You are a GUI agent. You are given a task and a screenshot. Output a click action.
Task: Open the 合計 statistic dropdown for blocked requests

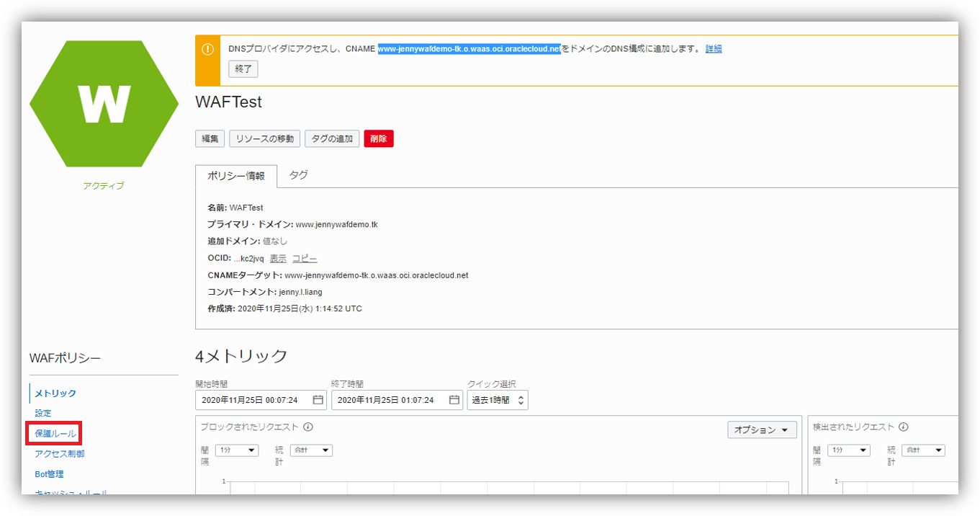(x=311, y=450)
